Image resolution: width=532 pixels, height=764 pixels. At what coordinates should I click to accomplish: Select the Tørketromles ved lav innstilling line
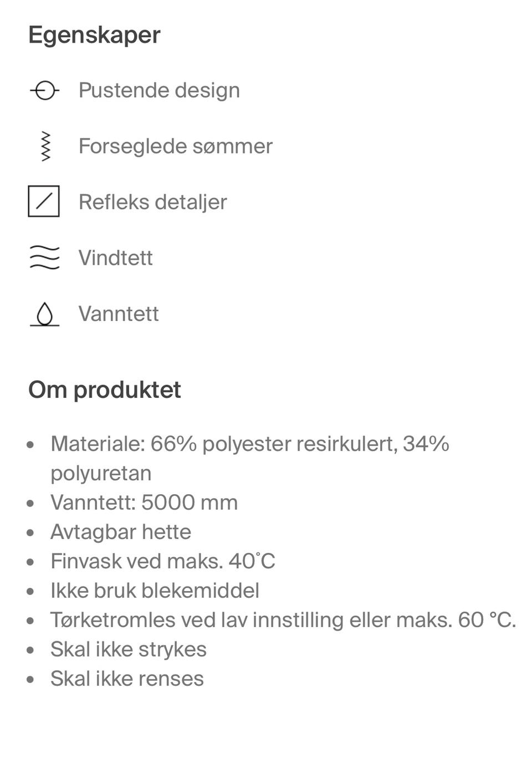coord(283,620)
